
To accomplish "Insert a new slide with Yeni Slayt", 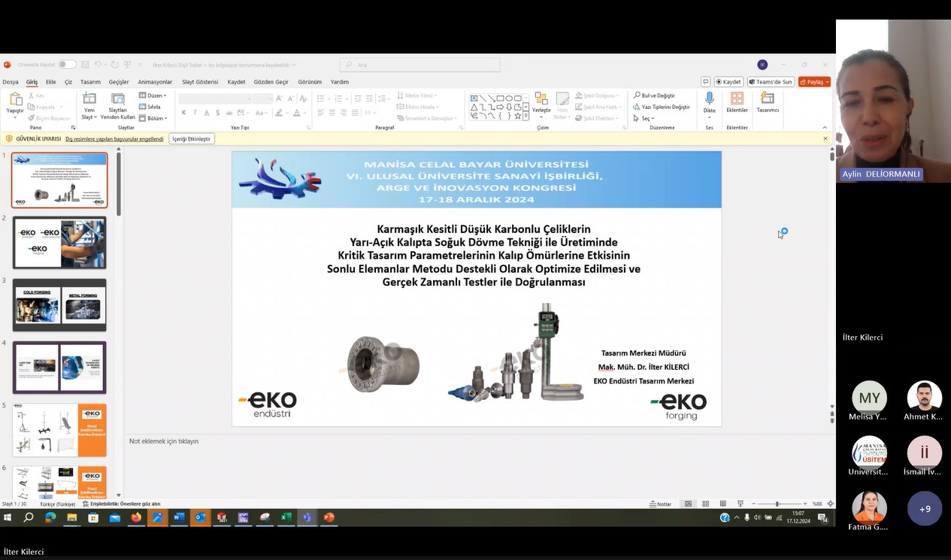I will pyautogui.click(x=89, y=99).
